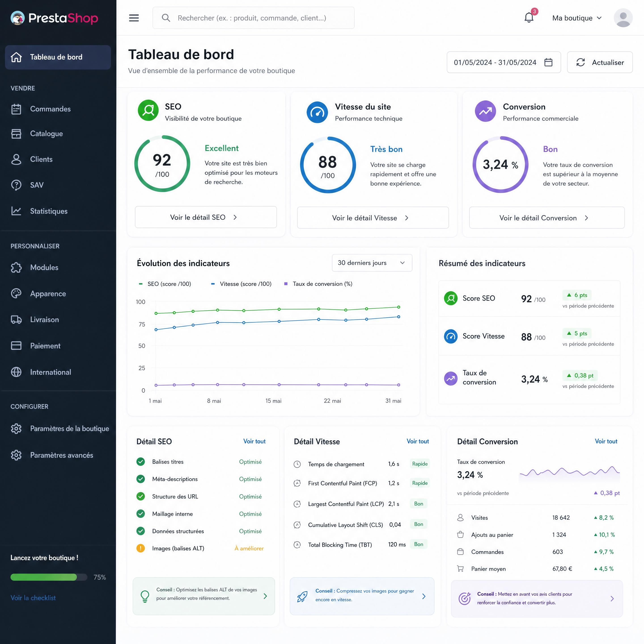Click the Score SEO summary icon
The image size is (644, 644).
pyautogui.click(x=451, y=298)
